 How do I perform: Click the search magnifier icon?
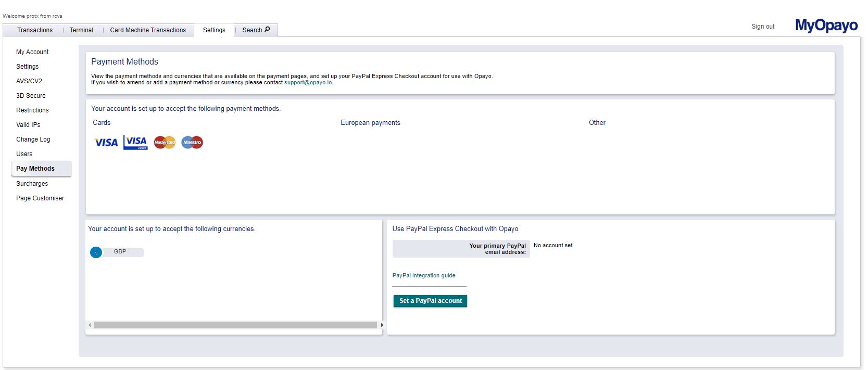coord(267,30)
